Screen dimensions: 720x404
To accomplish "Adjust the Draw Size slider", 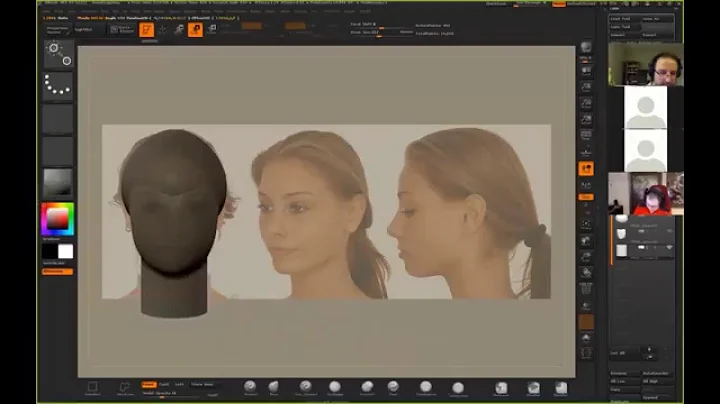I will [381, 33].
